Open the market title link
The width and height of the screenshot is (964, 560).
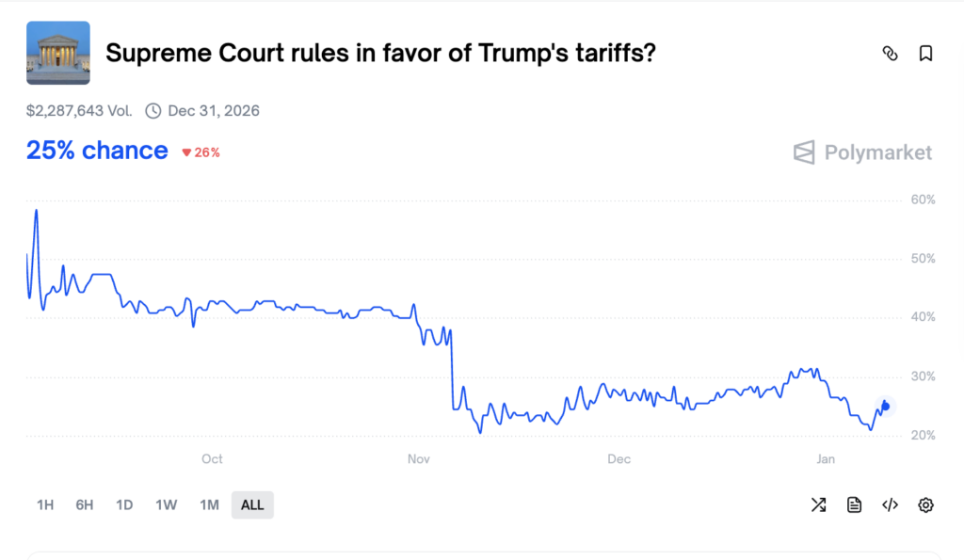[379, 53]
